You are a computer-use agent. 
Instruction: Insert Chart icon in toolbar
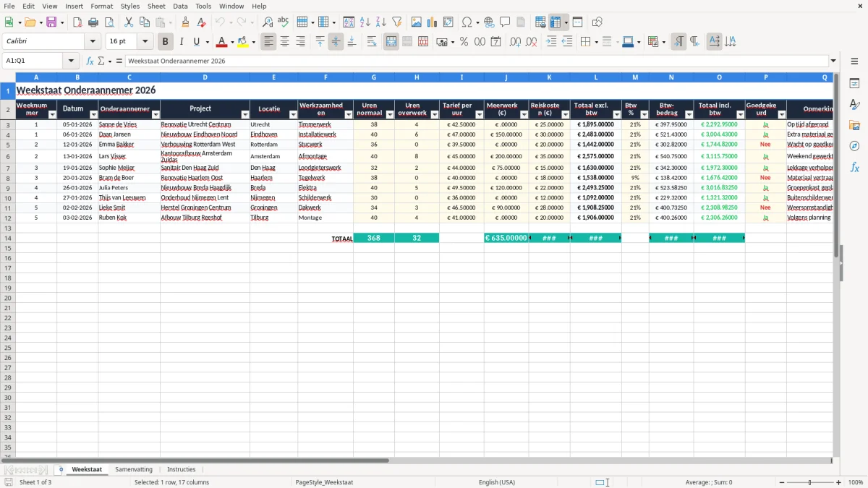tap(433, 22)
